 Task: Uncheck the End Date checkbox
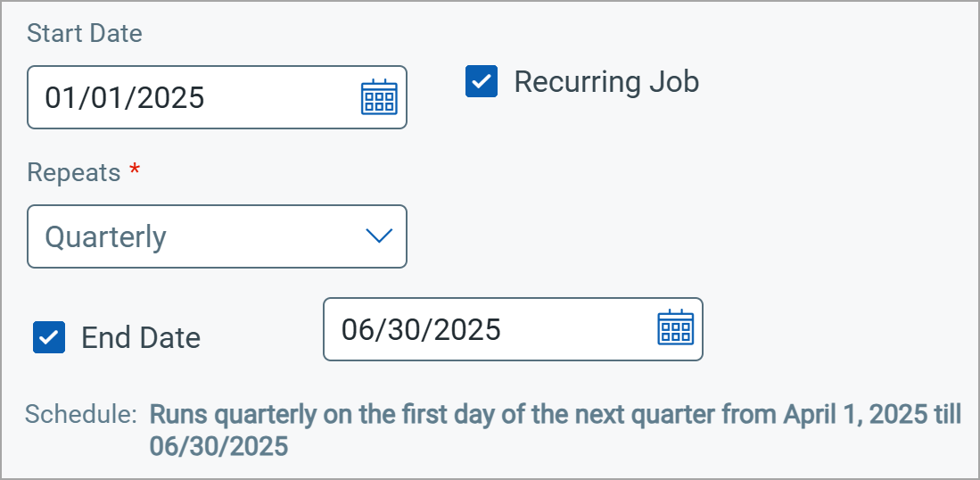pyautogui.click(x=49, y=337)
